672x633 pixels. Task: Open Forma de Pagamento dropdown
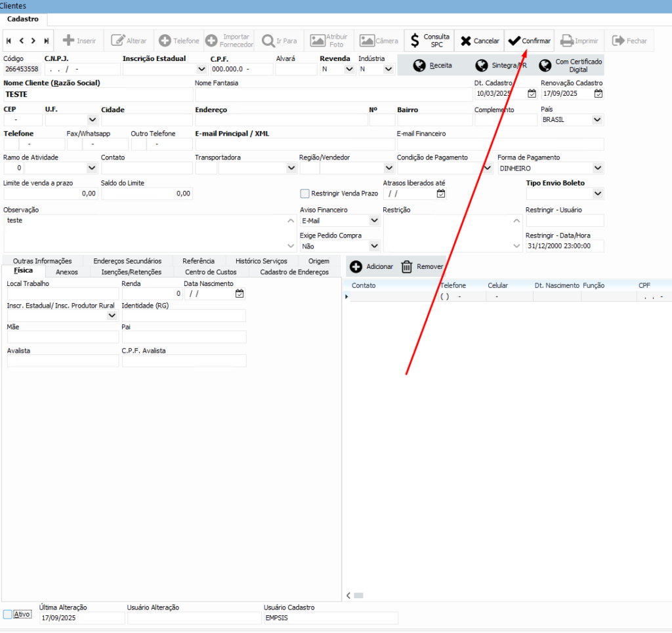(x=597, y=169)
